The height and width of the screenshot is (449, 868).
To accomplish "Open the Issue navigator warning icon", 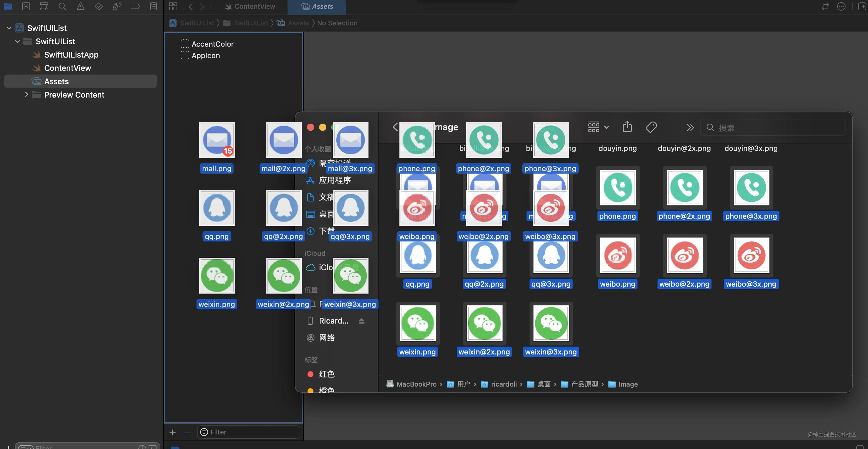I will click(x=81, y=6).
